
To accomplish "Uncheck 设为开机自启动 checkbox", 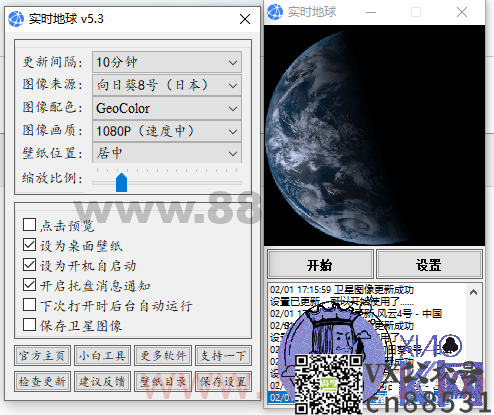I will tap(29, 265).
